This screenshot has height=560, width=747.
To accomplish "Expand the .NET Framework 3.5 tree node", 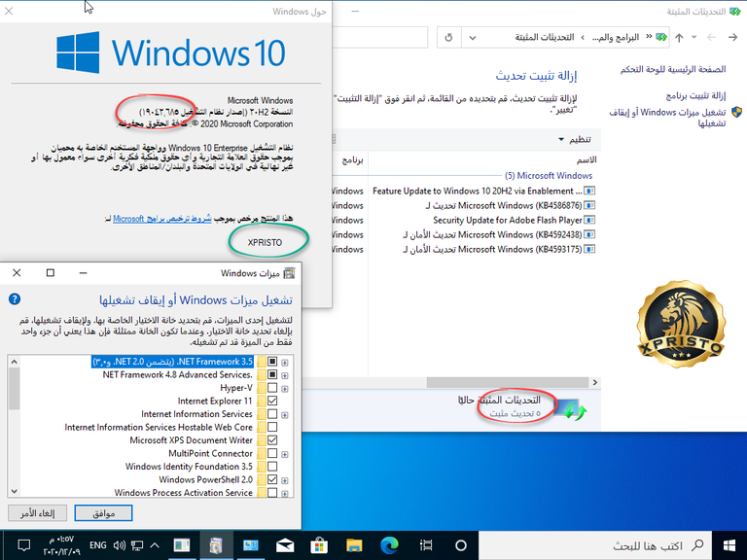I will (285, 363).
